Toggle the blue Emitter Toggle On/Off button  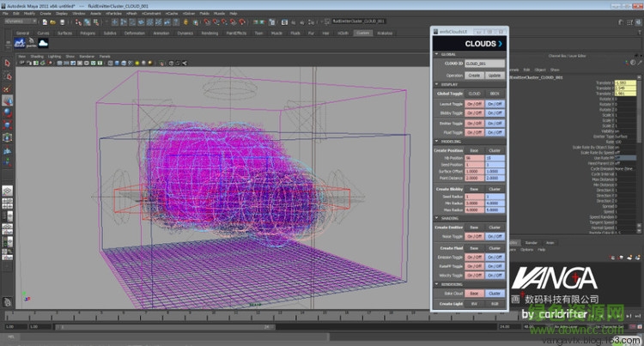(495, 123)
